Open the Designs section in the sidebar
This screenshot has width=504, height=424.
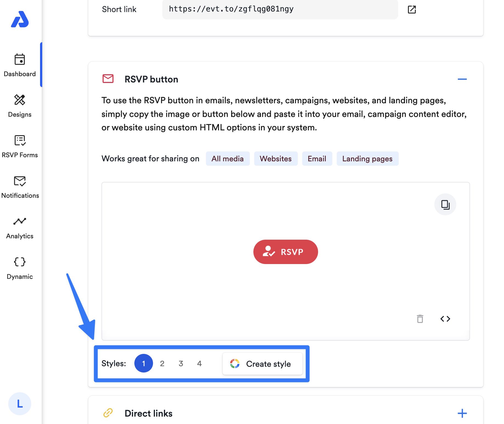[x=20, y=106]
